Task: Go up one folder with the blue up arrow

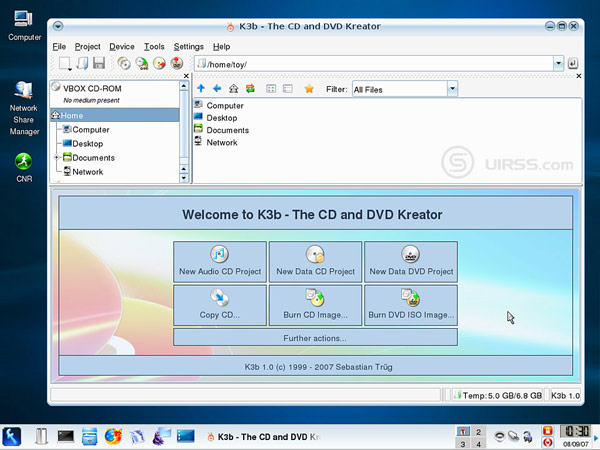Action: tap(202, 89)
